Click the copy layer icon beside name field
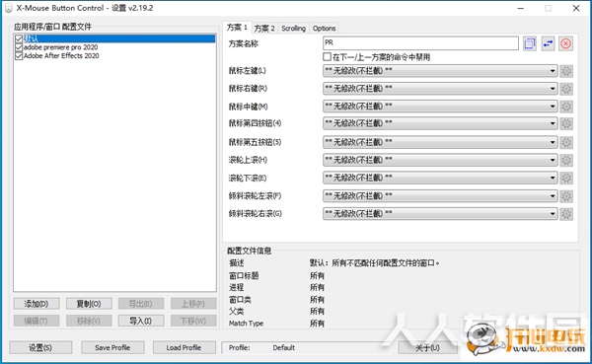 [530, 43]
